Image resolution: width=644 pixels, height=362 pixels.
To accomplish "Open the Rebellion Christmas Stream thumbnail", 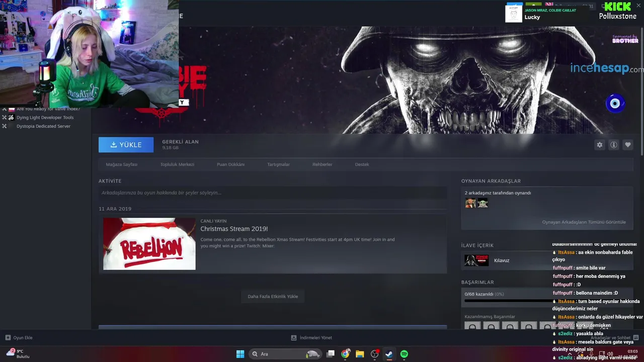I will click(x=149, y=244).
